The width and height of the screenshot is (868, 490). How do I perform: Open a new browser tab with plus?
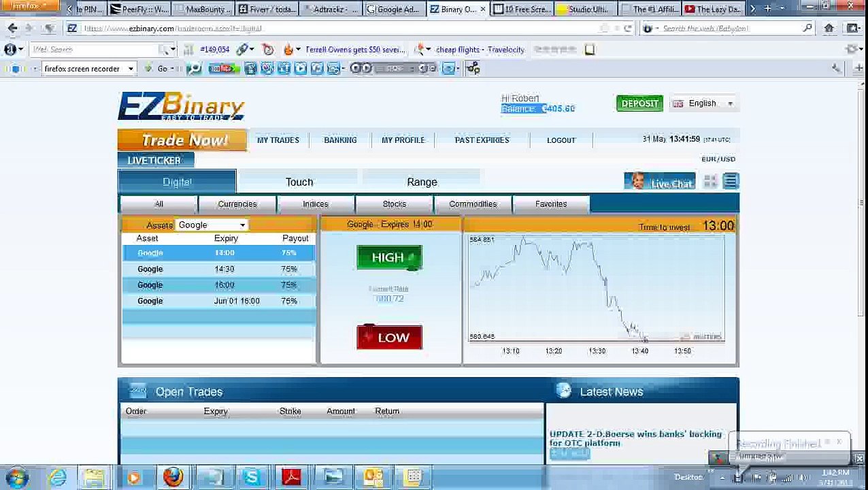(x=767, y=9)
